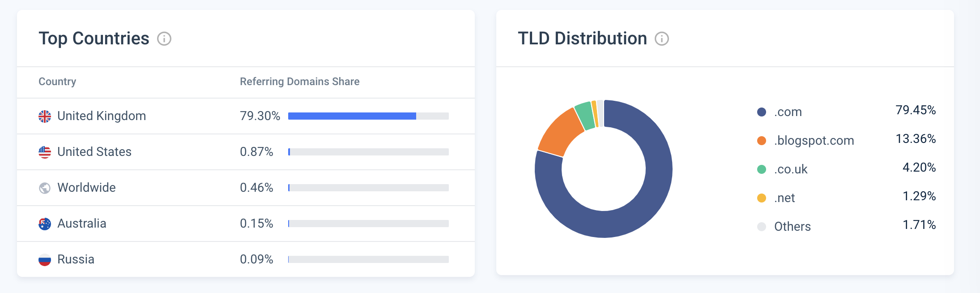Click the orange .blogspot.com donut segment
The width and height of the screenshot is (980, 293).
(559, 131)
